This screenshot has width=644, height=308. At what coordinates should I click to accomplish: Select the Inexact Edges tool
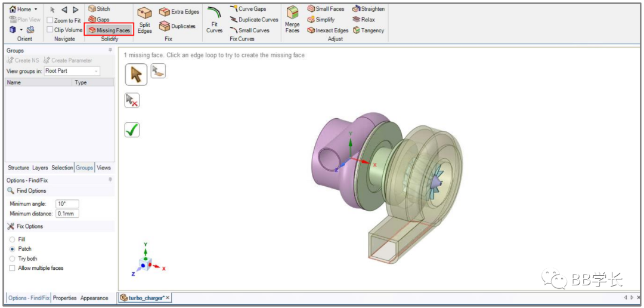pos(327,30)
